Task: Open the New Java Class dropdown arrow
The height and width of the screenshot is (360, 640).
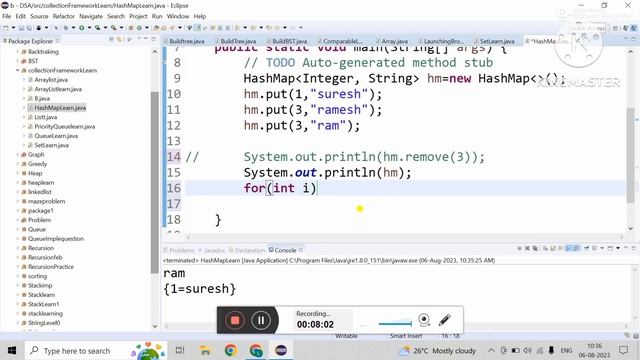Action: click(147, 28)
